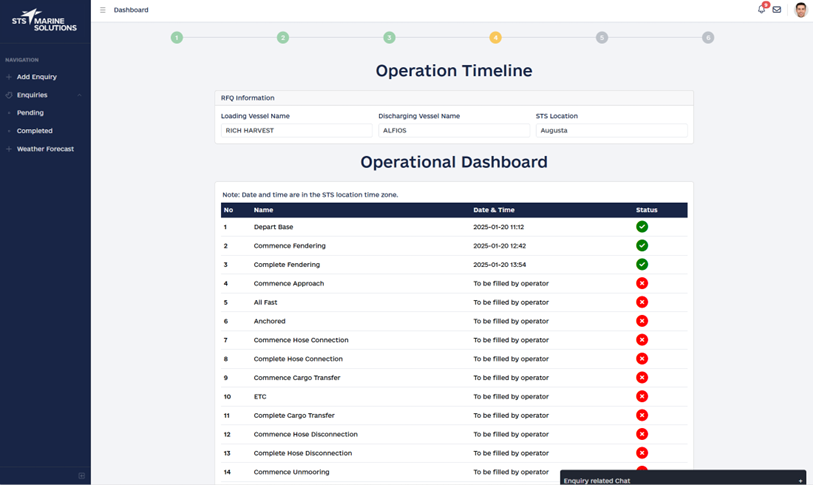Toggle the hamburger menu icon

(x=103, y=10)
